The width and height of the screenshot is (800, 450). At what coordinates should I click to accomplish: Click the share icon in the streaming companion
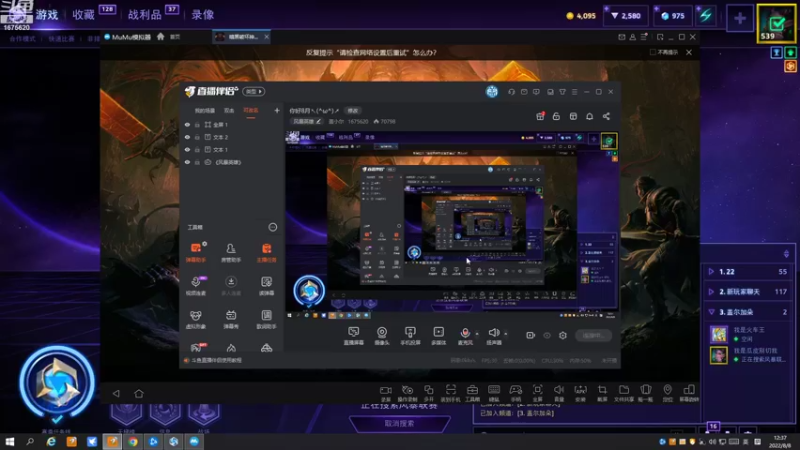coord(606,116)
